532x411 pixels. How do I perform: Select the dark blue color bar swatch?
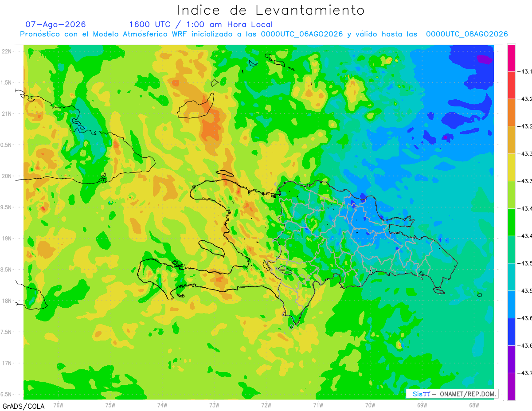coord(511,332)
